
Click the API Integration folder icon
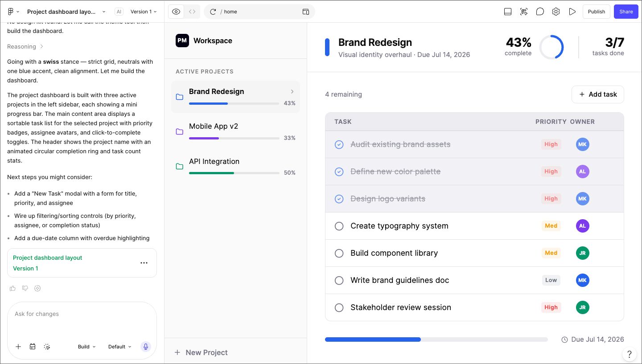click(x=179, y=167)
